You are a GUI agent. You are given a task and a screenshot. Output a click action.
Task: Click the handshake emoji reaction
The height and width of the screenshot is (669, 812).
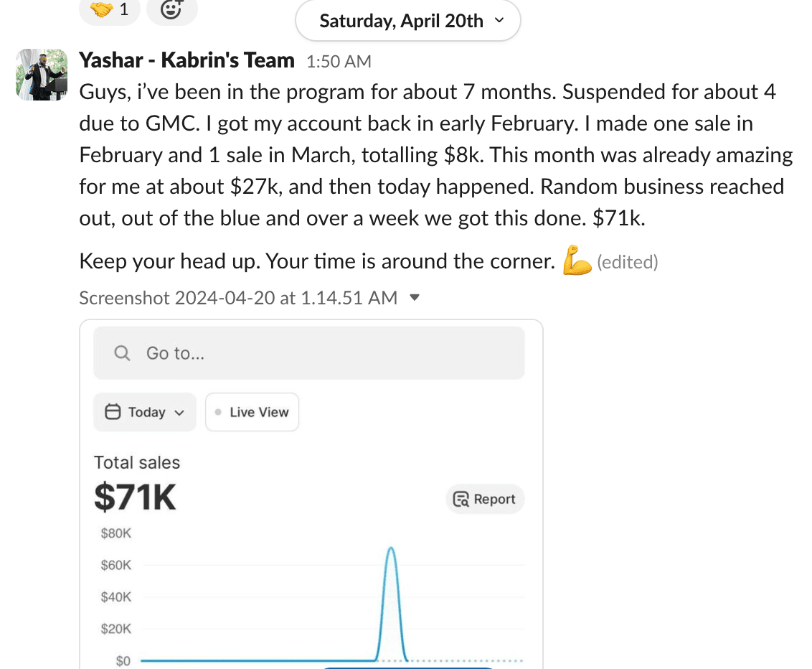[109, 10]
